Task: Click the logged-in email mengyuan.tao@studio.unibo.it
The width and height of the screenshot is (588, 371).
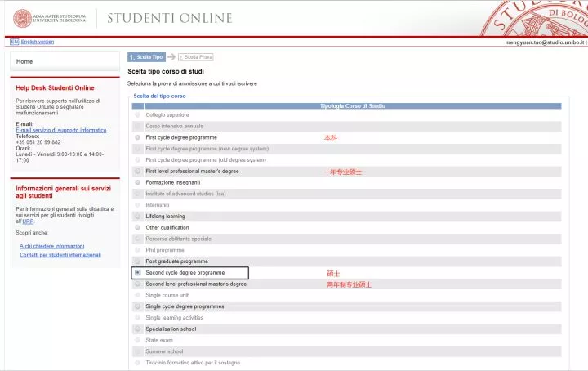Action: pos(545,42)
